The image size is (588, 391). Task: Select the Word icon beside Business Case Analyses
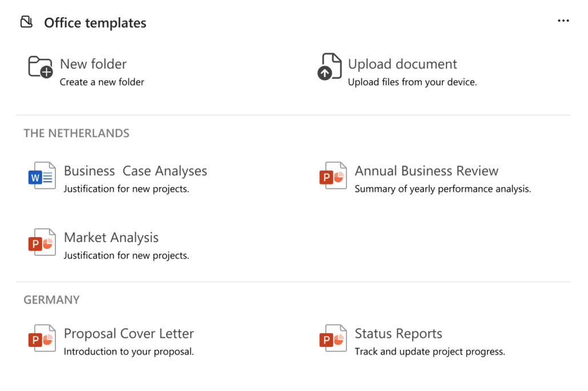41,176
